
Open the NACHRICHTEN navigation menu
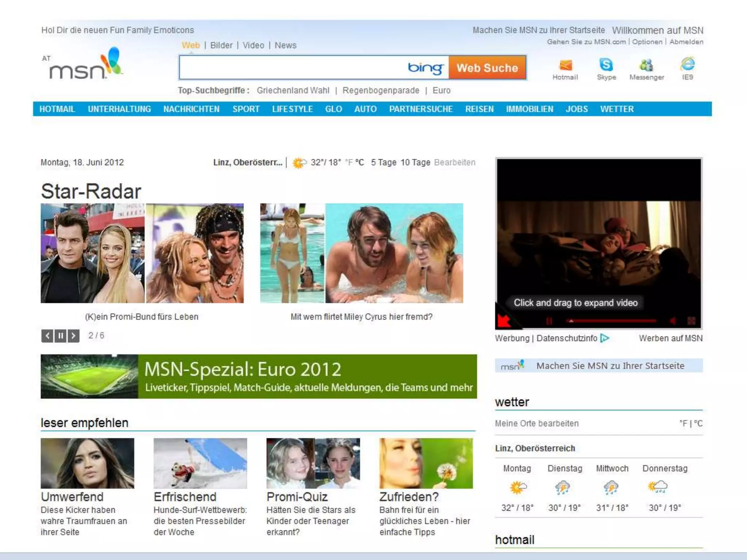[x=191, y=109]
